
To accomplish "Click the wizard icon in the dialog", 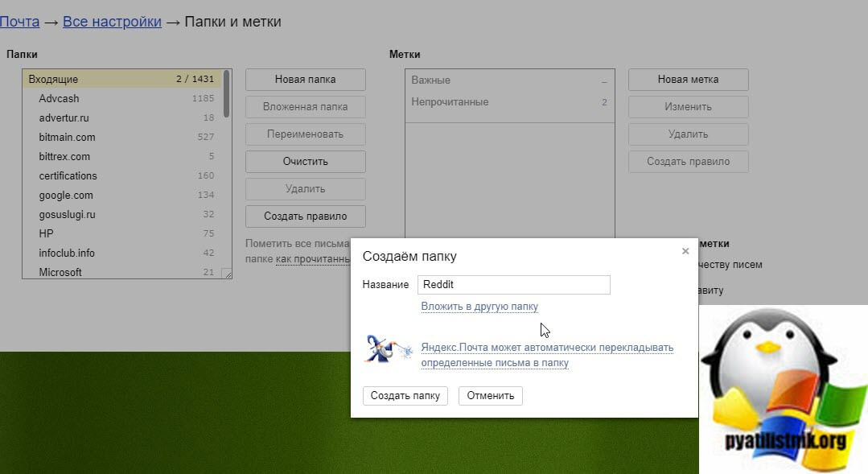I will [x=389, y=350].
